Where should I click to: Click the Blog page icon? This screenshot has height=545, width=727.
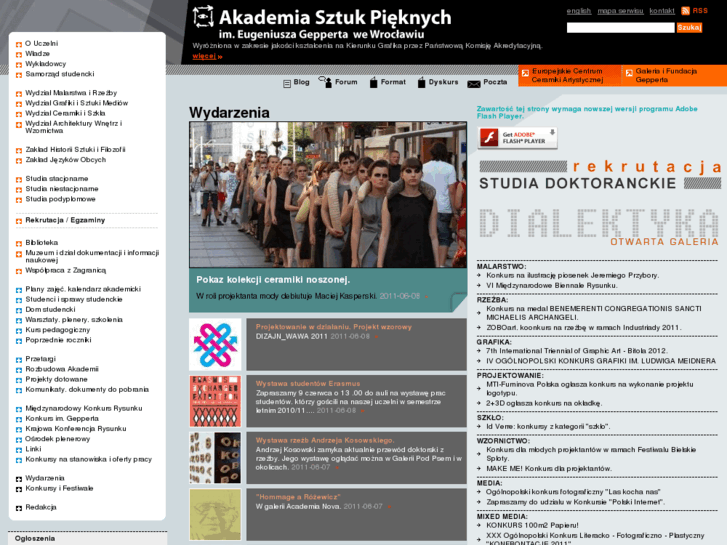click(287, 83)
